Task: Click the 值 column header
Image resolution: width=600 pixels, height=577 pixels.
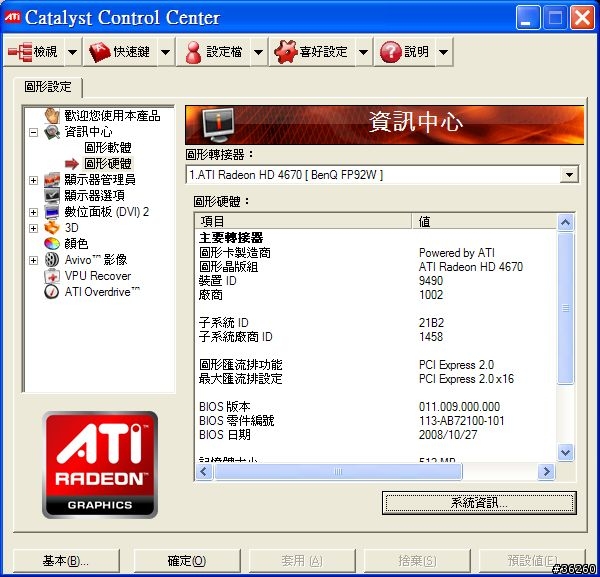Action: (x=484, y=221)
